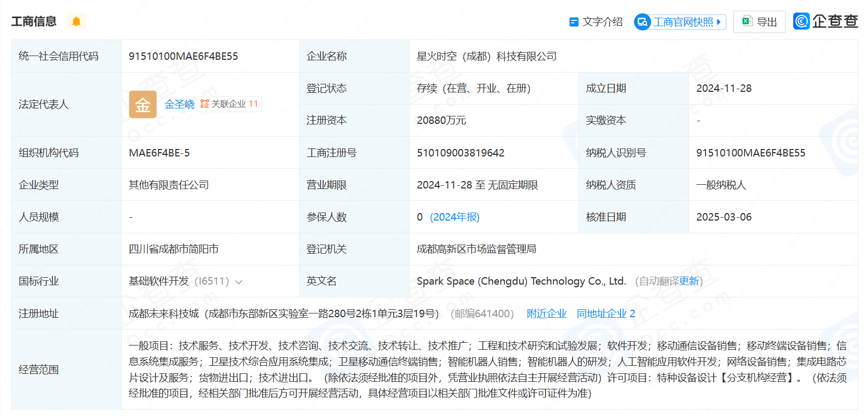Select registration status 存续（在营、开业、在册）
Image resolution: width=868 pixels, height=416 pixels.
click(474, 88)
